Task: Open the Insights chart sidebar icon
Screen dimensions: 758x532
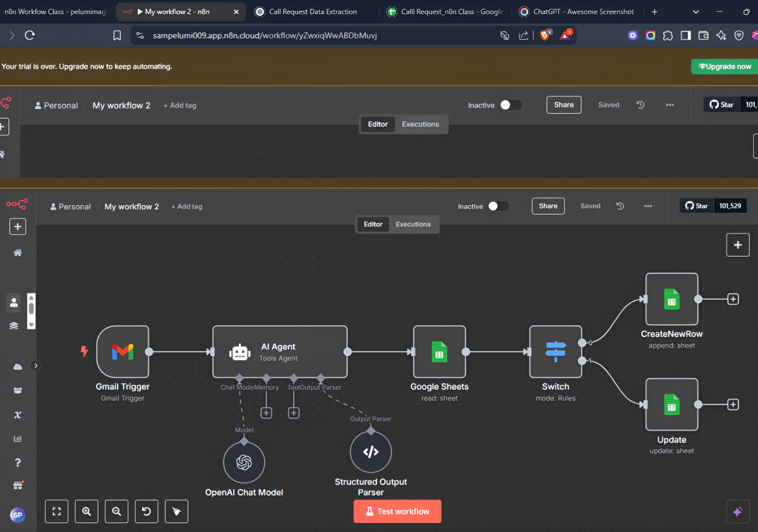Action: click(18, 439)
